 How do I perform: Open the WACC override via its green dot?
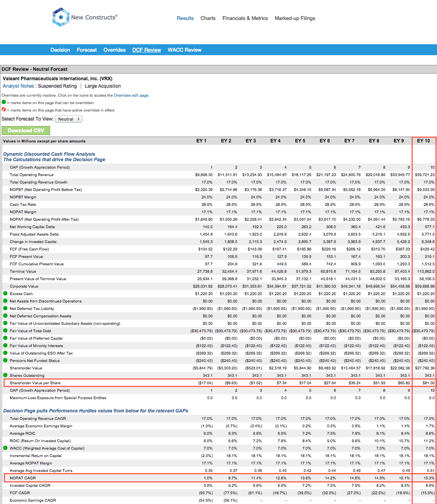(5, 448)
